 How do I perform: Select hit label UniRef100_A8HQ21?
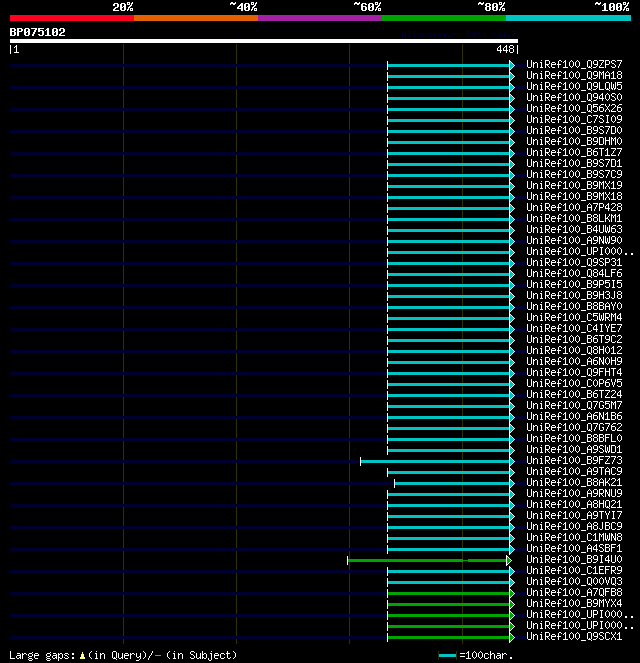pyautogui.click(x=574, y=504)
